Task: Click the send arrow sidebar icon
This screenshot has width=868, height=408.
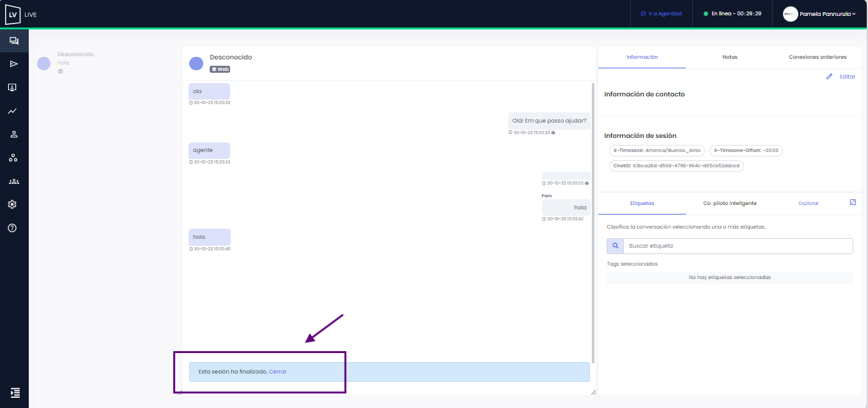Action: pos(13,64)
